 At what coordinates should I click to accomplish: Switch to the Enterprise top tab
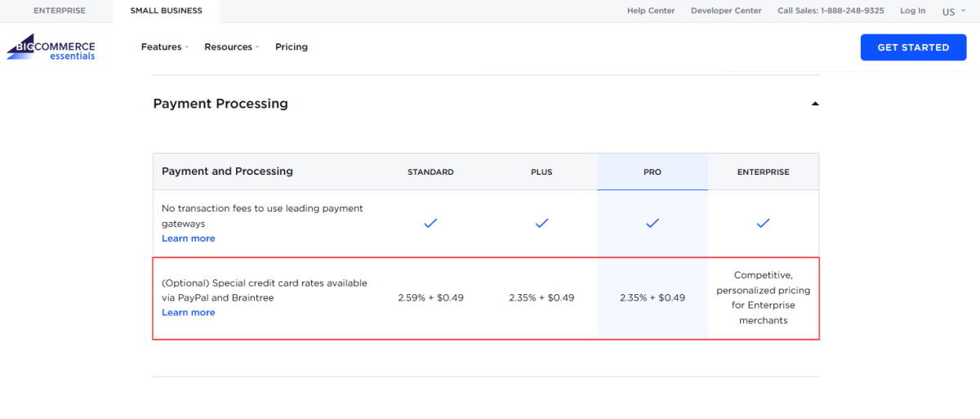tap(60, 11)
